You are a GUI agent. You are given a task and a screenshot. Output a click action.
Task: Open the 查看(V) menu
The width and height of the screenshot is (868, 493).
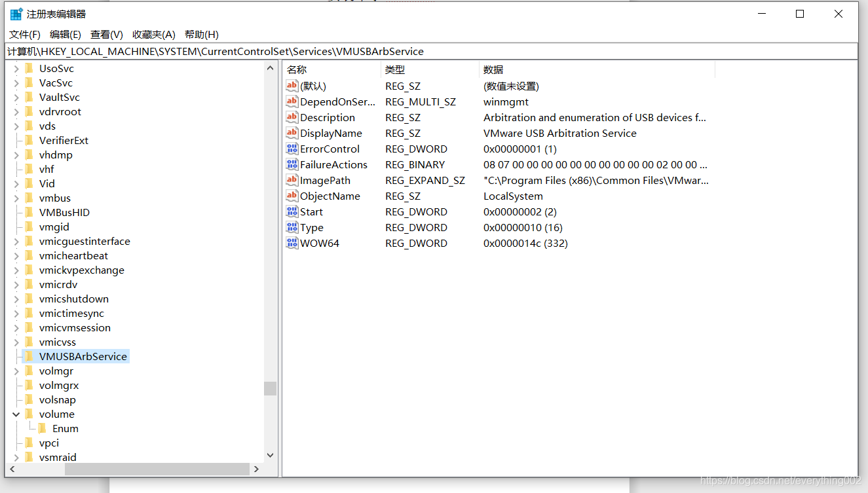point(107,35)
